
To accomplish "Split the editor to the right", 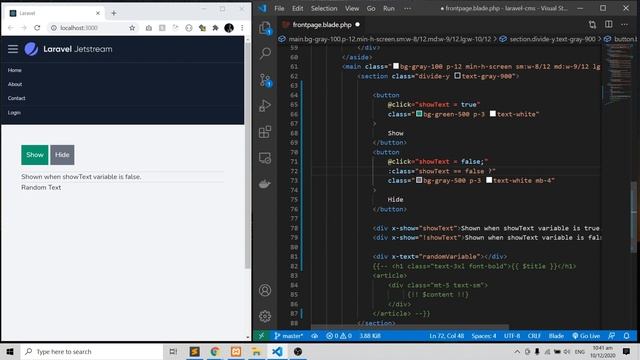I will click(x=609, y=24).
